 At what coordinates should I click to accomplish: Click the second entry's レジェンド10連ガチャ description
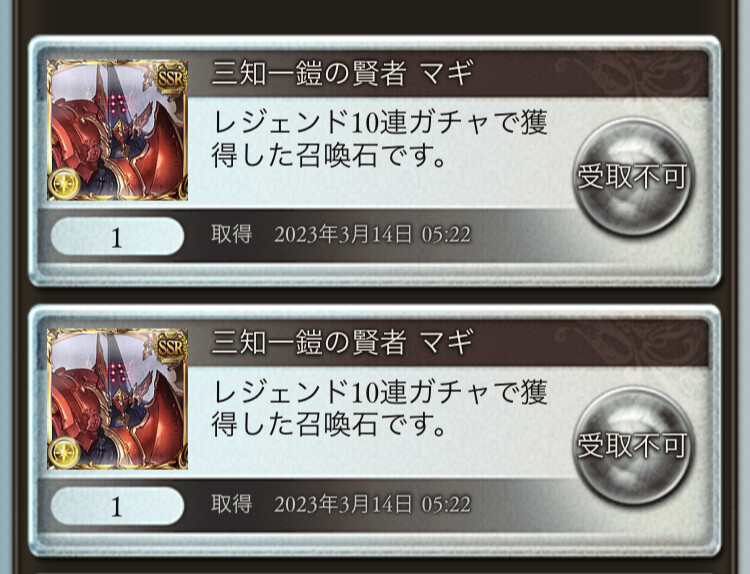[x=379, y=408]
